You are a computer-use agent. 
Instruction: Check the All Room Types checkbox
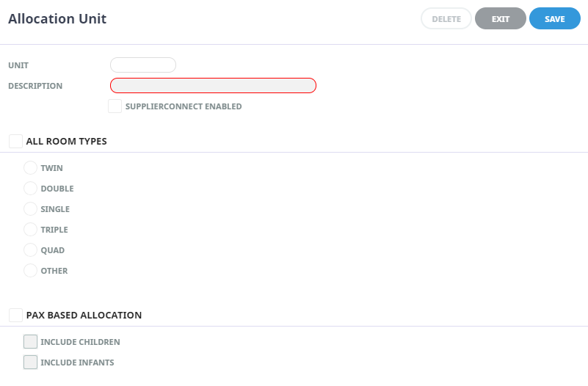tap(15, 141)
